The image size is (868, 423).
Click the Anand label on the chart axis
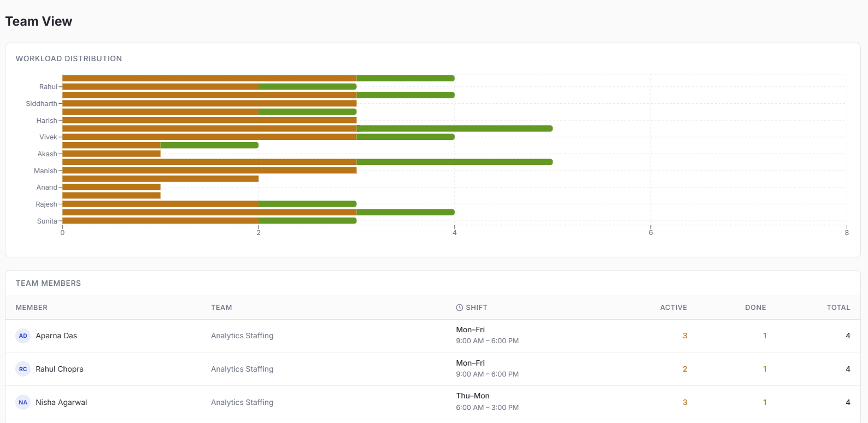click(47, 187)
